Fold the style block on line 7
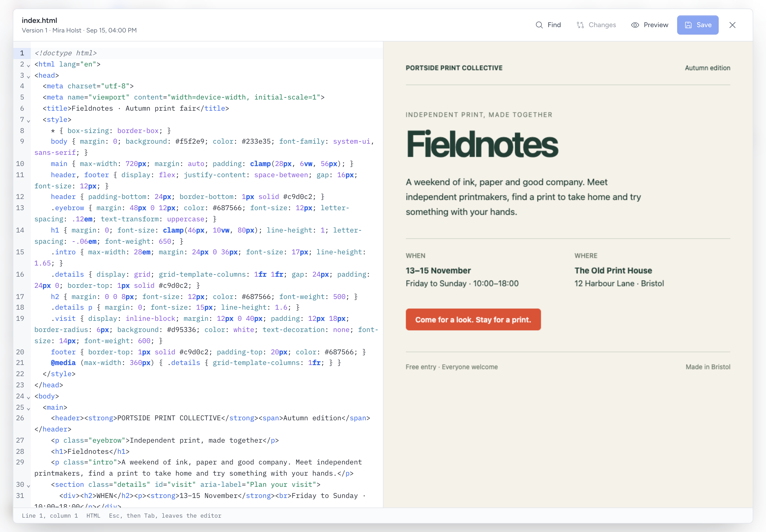Image resolution: width=766 pixels, height=532 pixels. (28, 121)
